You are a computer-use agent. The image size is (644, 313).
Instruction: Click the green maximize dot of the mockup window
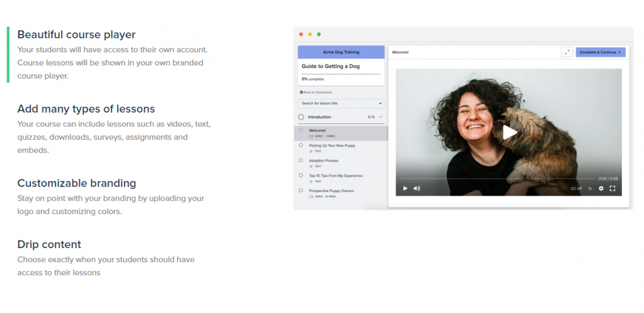319,35
